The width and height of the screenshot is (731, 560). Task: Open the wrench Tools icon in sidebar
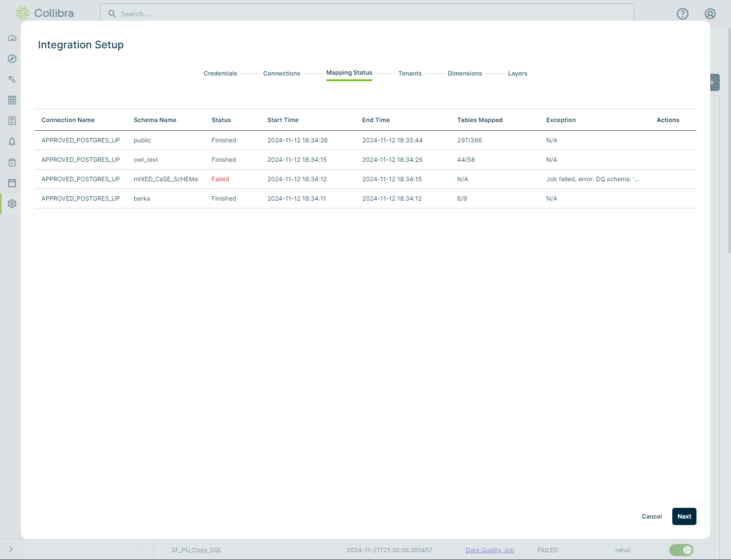point(12,79)
